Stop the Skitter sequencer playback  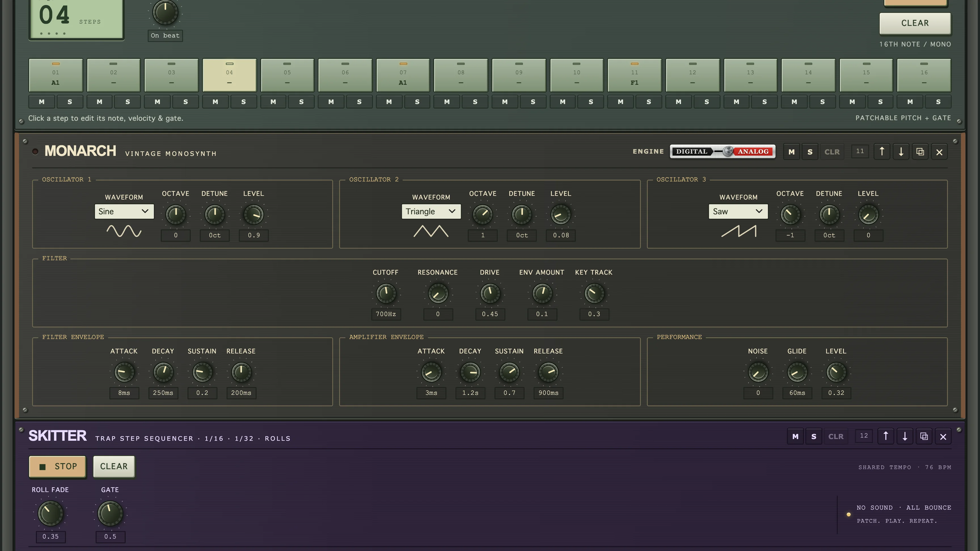coord(58,466)
